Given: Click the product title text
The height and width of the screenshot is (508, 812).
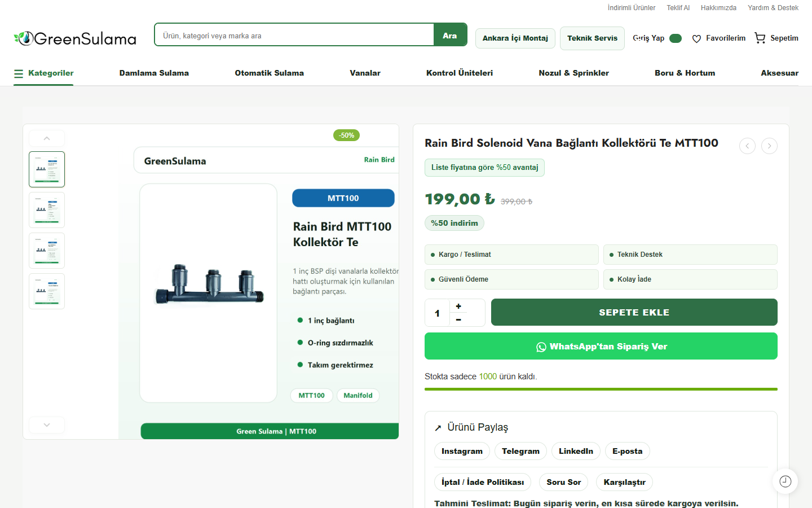Looking at the screenshot, I should 571,143.
